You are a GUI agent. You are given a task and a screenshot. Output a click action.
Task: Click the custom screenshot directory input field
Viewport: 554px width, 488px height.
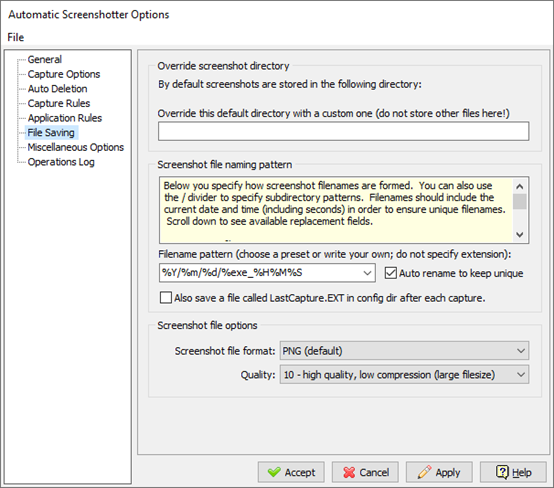pyautogui.click(x=343, y=131)
